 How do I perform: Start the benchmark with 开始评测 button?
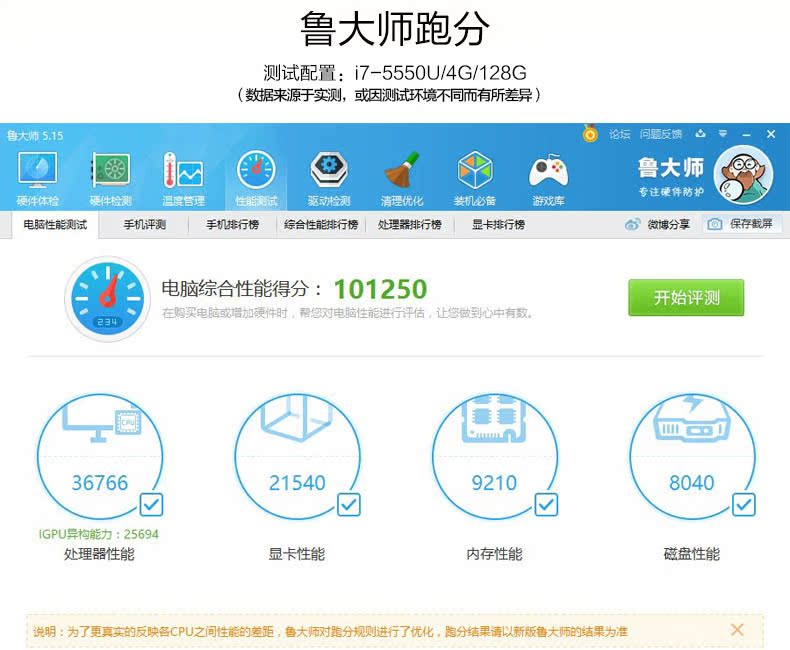pyautogui.click(x=686, y=298)
